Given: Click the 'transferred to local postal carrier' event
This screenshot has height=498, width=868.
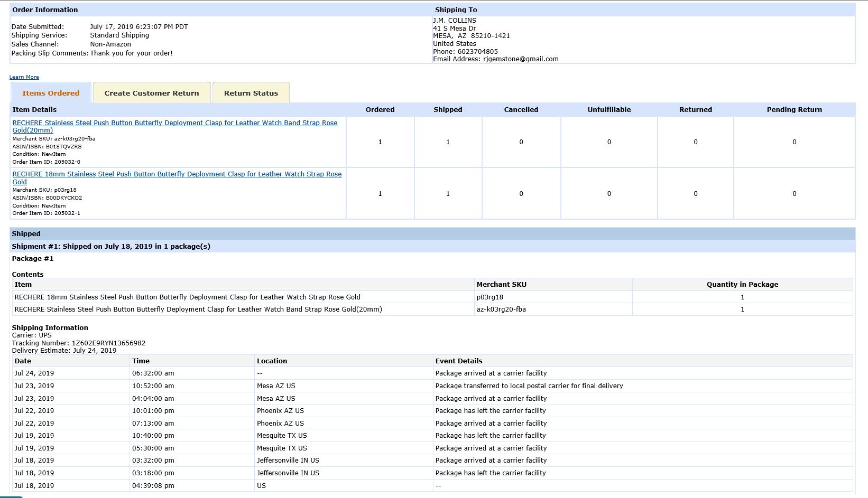Looking at the screenshot, I should point(529,386).
